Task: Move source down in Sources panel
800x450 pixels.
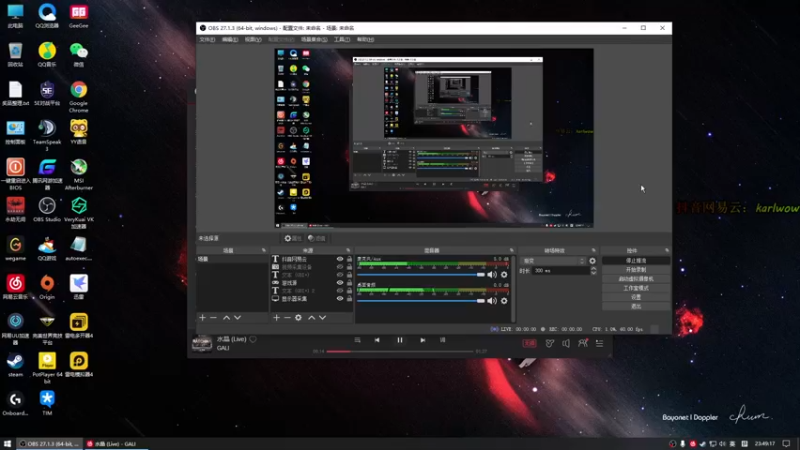Action: [322, 317]
